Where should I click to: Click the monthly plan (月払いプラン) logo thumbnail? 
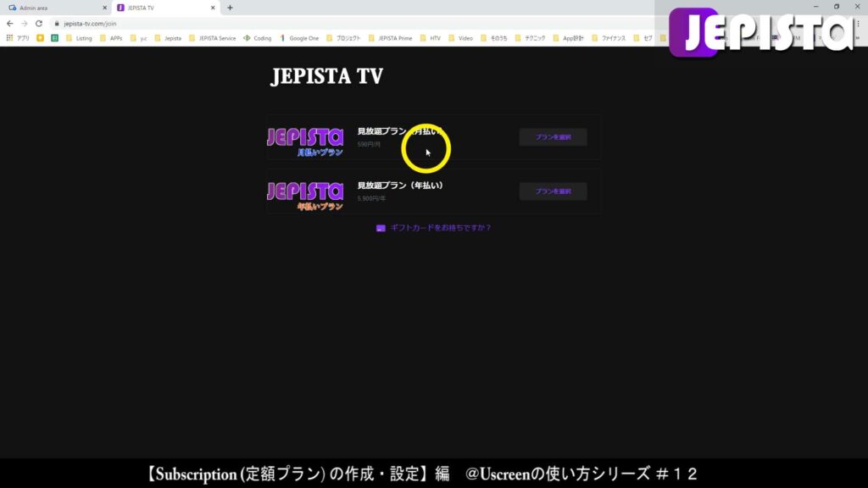pyautogui.click(x=305, y=141)
